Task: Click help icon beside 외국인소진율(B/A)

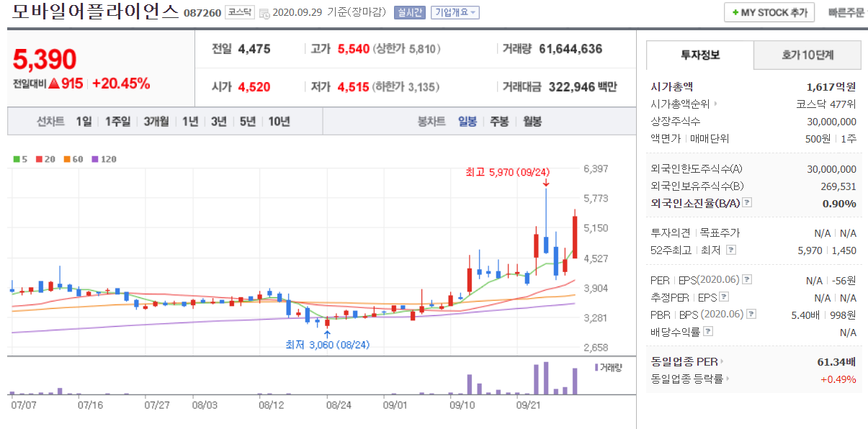Action: (747, 203)
